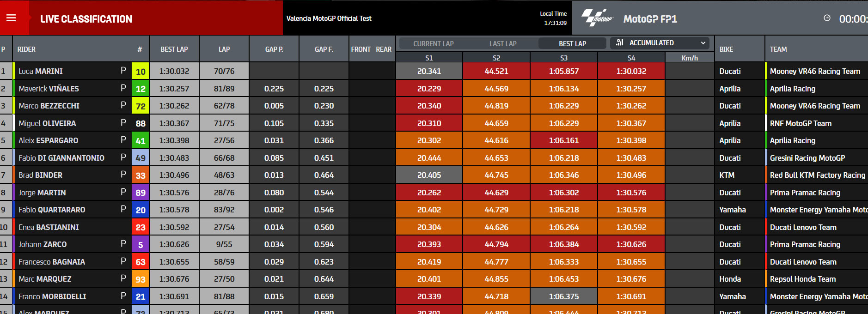This screenshot has height=314, width=868.
Task: Click Maverick Viñales' number 12 badge
Action: pos(141,89)
